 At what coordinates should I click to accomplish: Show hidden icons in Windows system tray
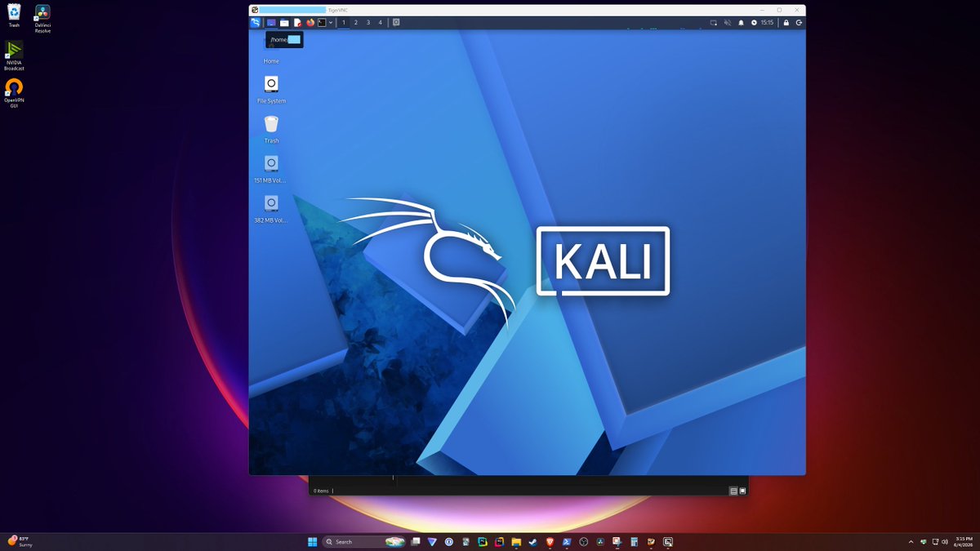point(911,541)
